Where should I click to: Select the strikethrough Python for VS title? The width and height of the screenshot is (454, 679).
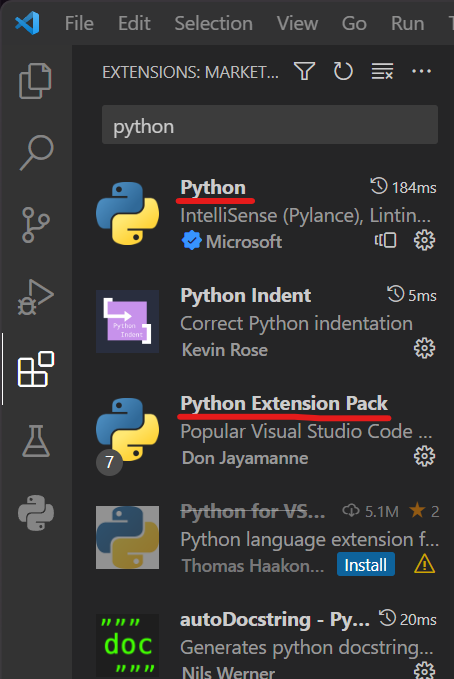tap(253, 511)
